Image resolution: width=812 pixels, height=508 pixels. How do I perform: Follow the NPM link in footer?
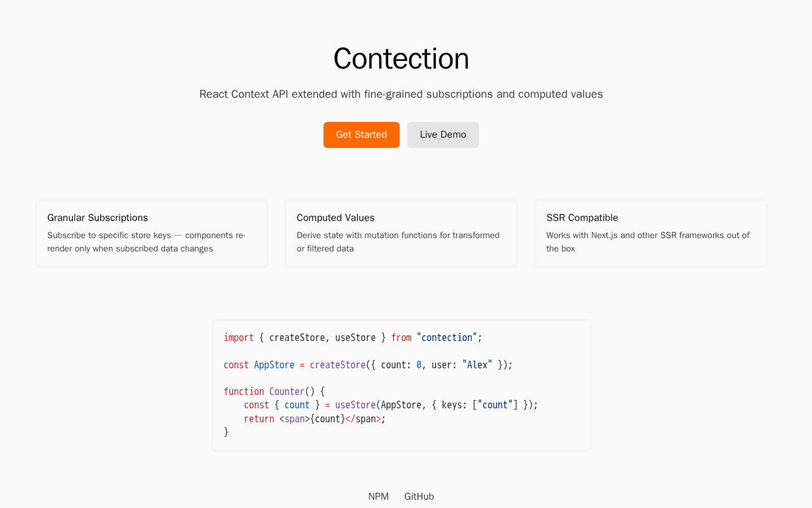click(378, 497)
